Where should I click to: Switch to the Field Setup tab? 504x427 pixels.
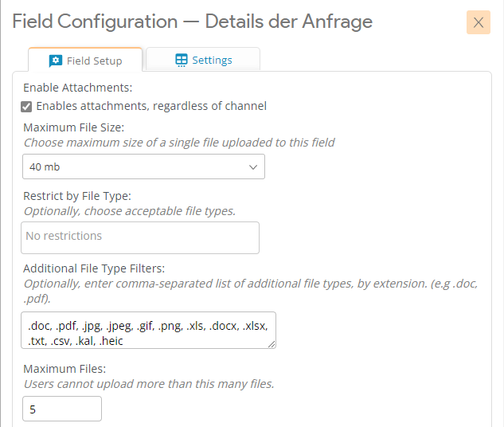coord(85,61)
